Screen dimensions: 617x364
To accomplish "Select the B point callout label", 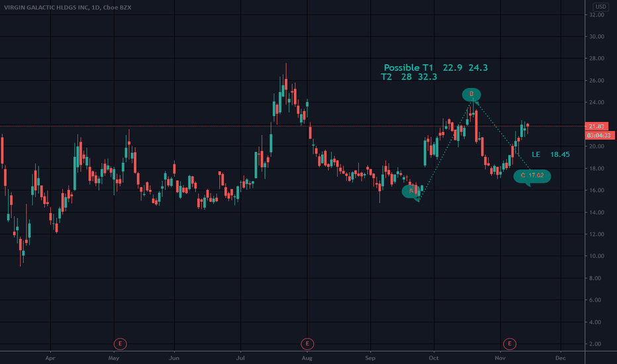I will pos(471,95).
